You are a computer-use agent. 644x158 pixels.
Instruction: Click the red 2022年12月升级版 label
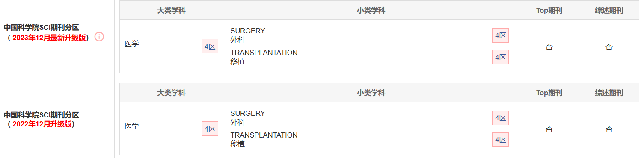tap(42, 124)
